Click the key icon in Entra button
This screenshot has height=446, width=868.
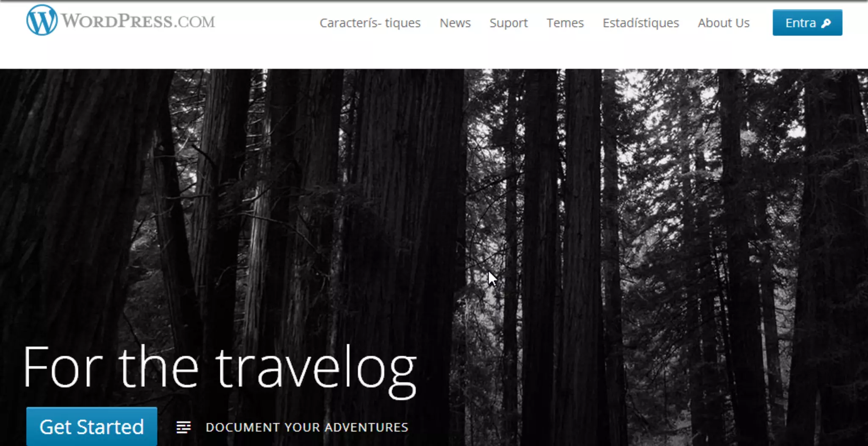826,23
